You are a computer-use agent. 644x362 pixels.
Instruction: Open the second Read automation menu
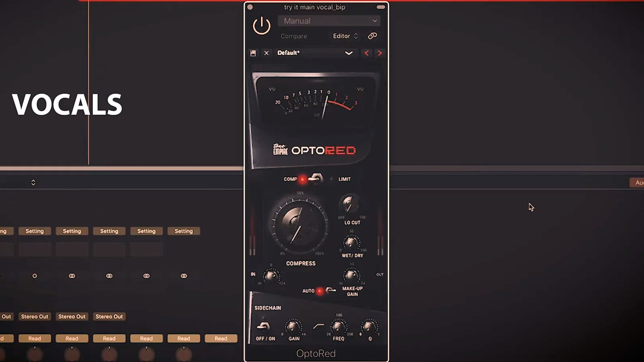point(72,339)
